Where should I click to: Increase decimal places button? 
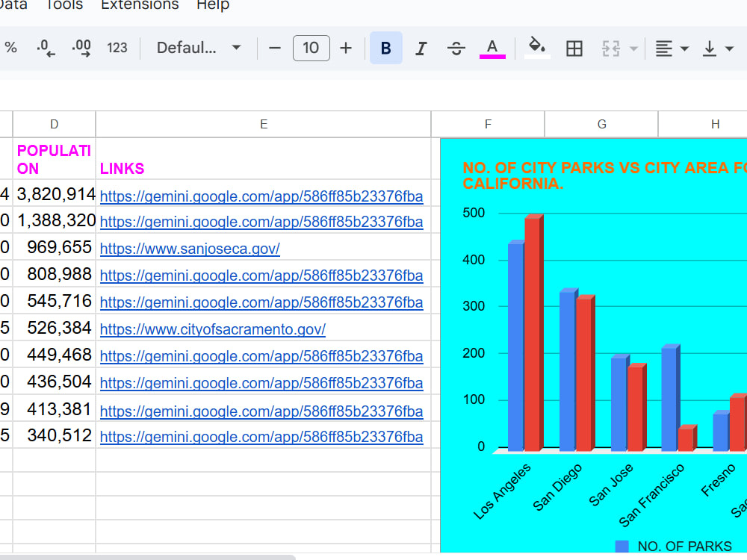(81, 48)
